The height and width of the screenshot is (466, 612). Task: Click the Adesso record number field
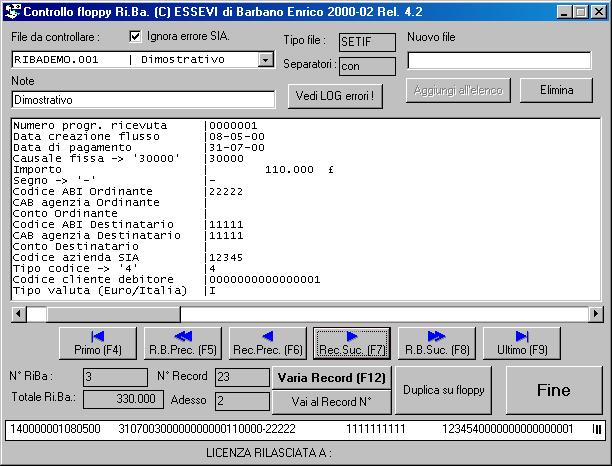240,401
